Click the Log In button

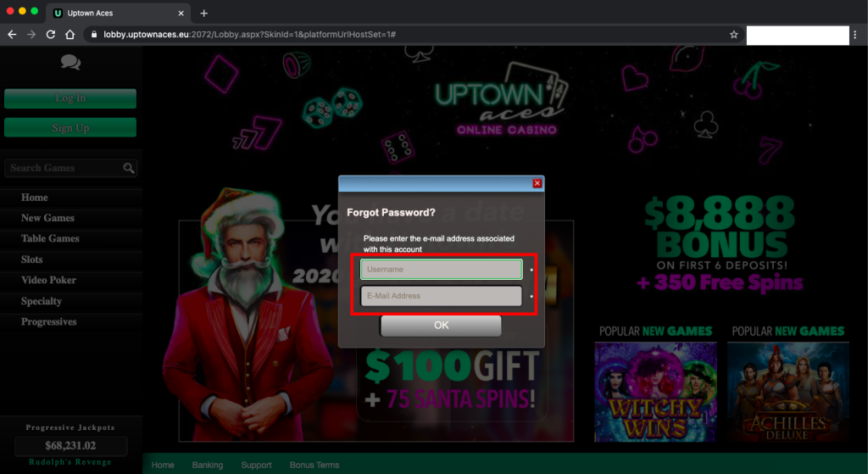[x=70, y=98]
